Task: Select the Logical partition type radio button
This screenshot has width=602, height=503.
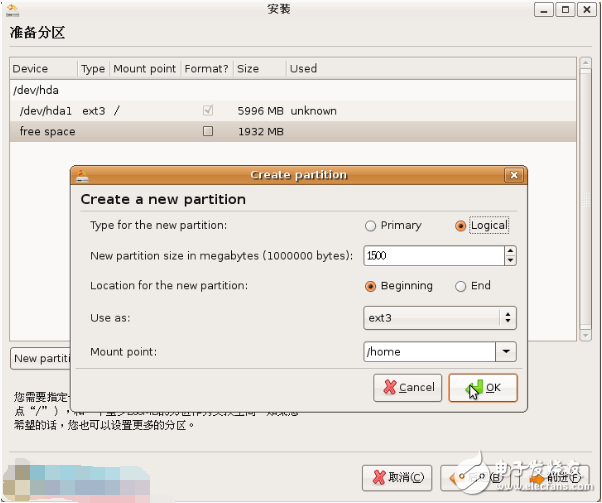Action: (460, 226)
